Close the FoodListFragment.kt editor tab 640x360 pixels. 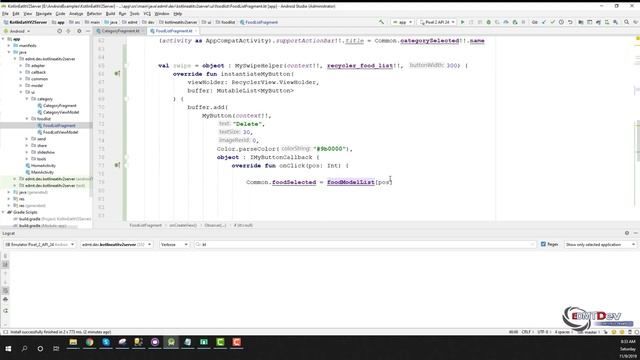tap(196, 31)
